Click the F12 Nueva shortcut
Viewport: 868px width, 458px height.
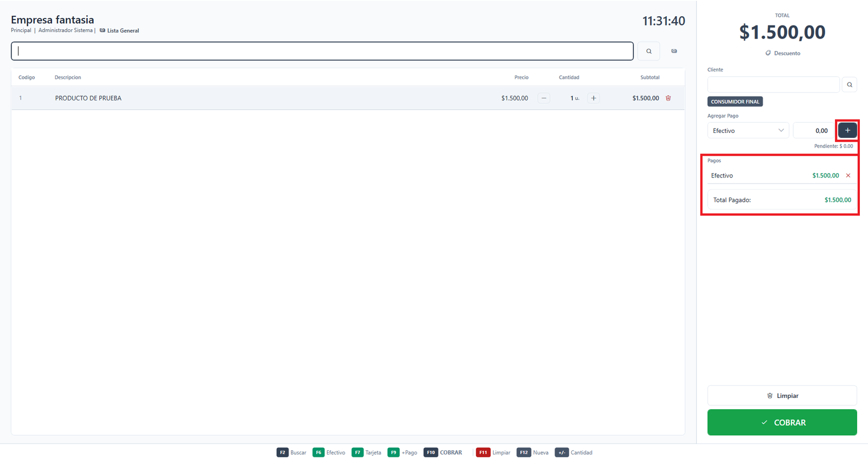tap(532, 453)
